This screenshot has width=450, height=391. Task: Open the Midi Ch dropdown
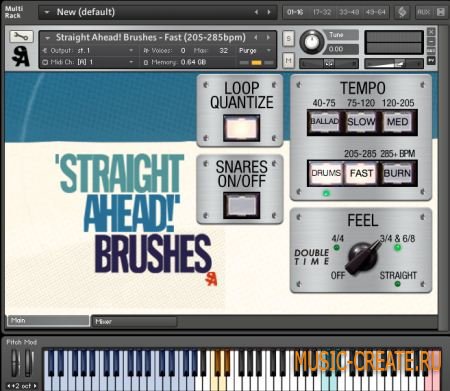tap(88, 62)
